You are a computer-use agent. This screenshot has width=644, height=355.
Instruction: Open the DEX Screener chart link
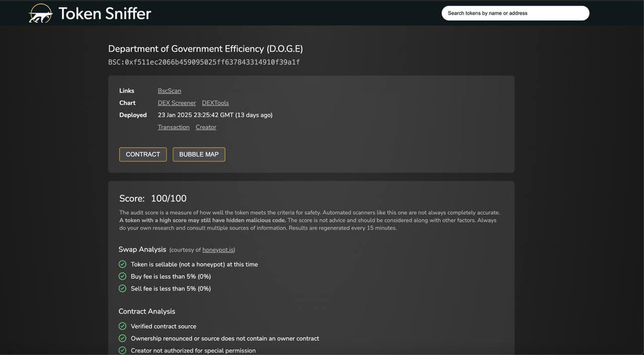(177, 103)
